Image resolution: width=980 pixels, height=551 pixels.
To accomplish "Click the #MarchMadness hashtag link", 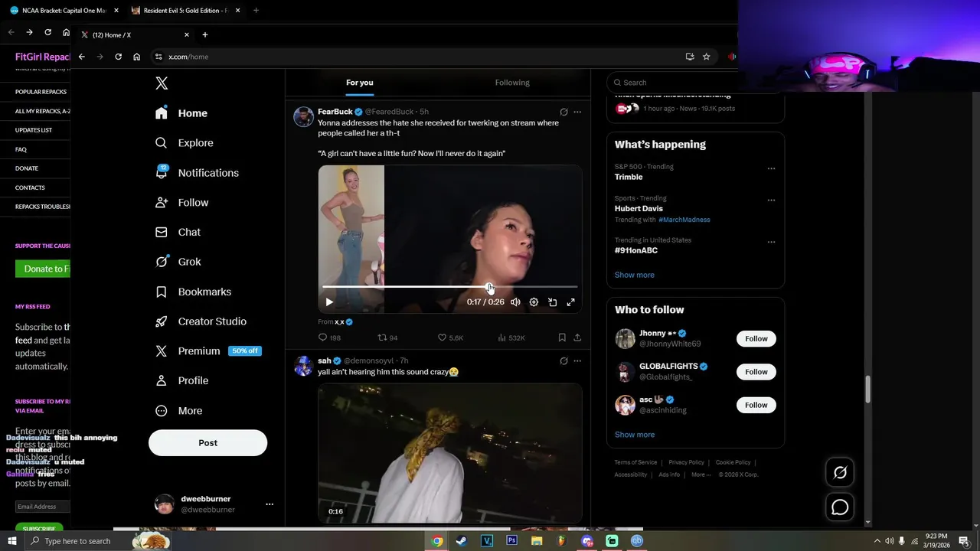I will tap(684, 220).
